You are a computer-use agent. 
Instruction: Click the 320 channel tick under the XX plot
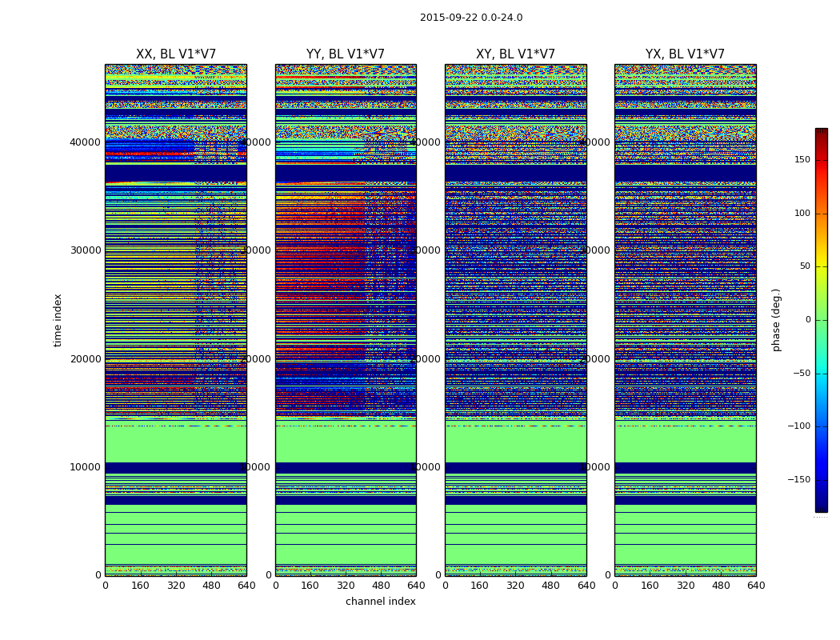[x=176, y=586]
